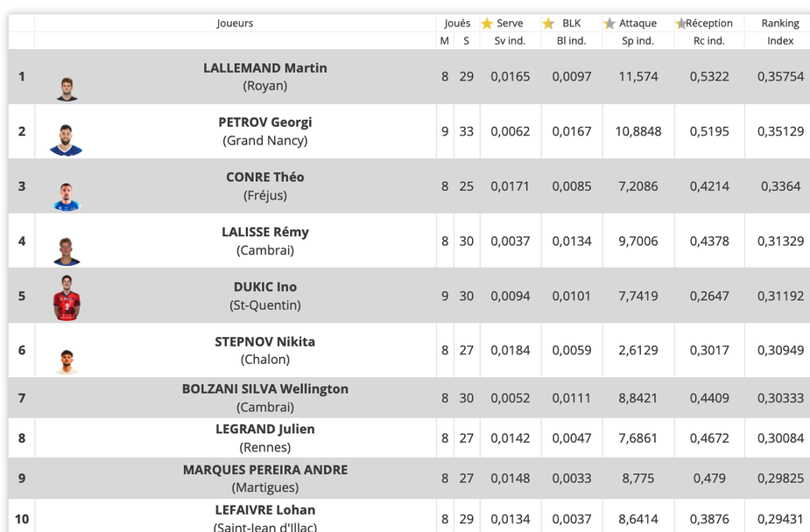The height and width of the screenshot is (532, 810).
Task: Select the Sp ind. column sub-header
Action: 637,41
